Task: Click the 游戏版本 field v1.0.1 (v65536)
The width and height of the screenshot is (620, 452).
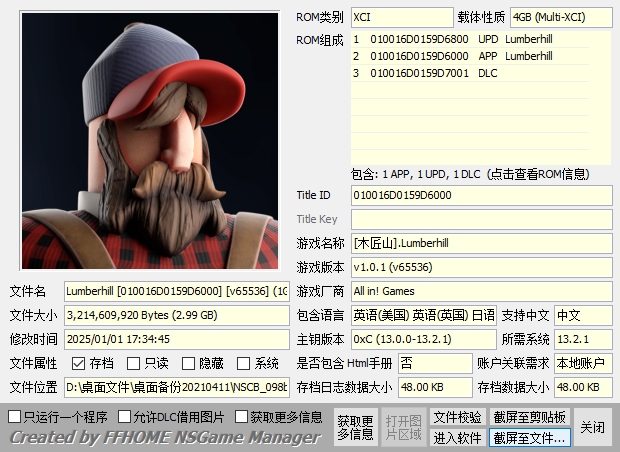Action: [x=482, y=267]
